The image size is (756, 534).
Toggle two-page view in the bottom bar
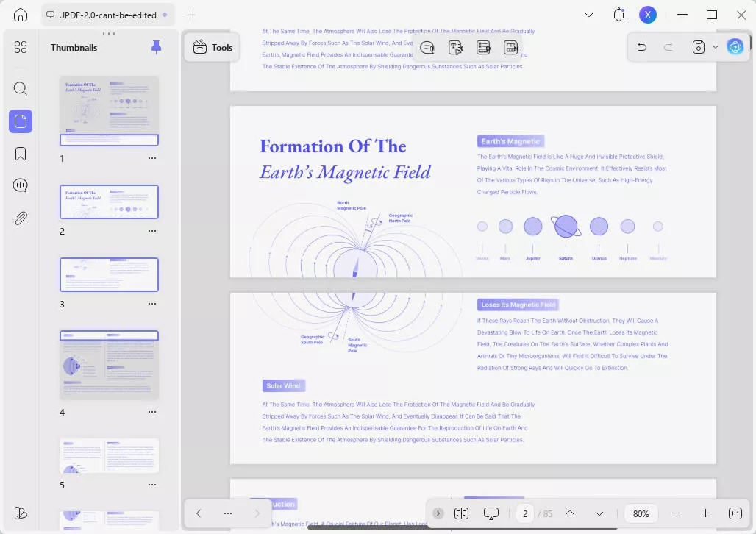coord(462,513)
